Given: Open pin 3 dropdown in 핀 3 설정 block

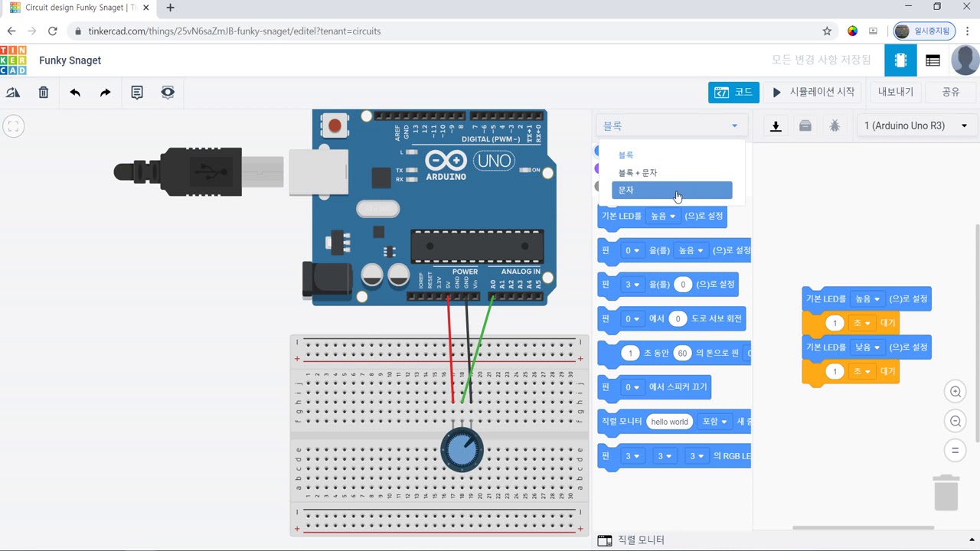Looking at the screenshot, I should coord(632,285).
